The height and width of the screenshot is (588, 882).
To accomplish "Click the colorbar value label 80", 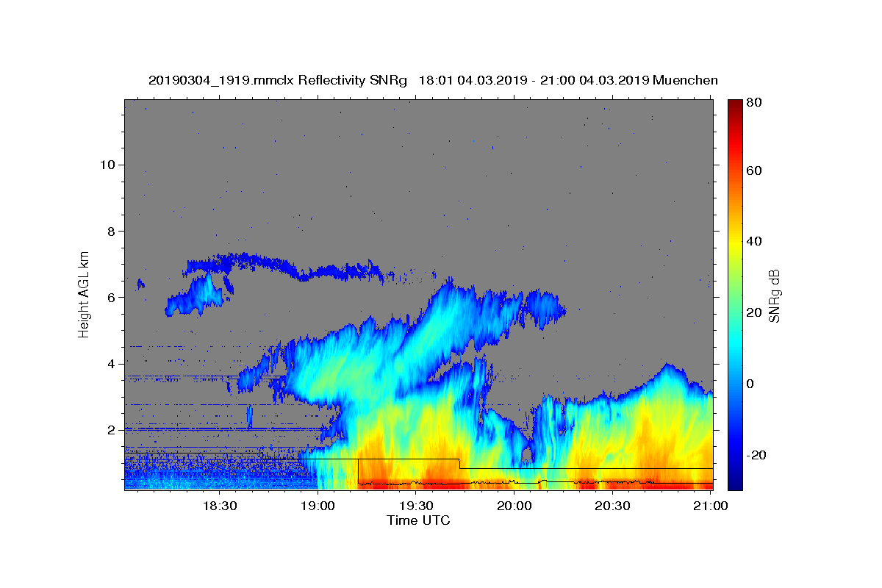I will click(754, 102).
